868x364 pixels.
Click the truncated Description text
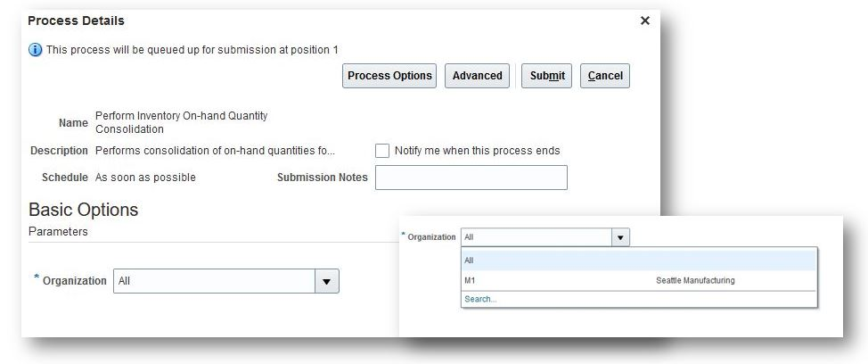(216, 151)
